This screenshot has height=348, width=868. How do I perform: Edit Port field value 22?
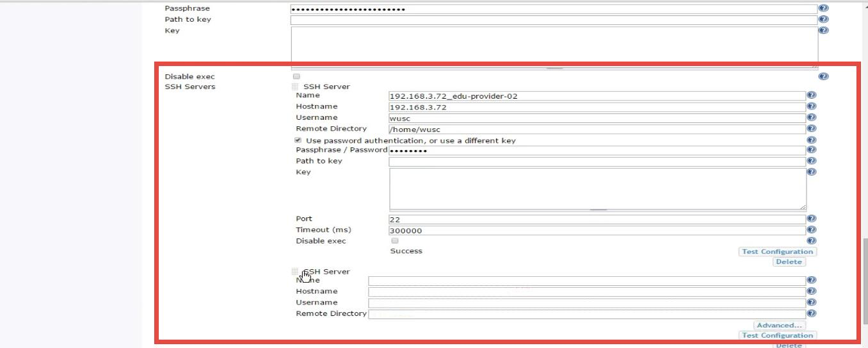click(597, 219)
